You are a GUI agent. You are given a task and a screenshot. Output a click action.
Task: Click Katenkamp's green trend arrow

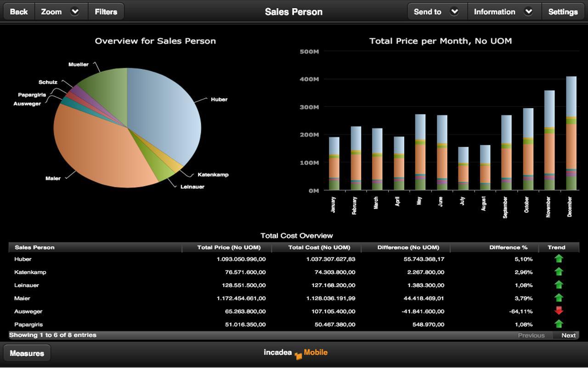pyautogui.click(x=559, y=271)
